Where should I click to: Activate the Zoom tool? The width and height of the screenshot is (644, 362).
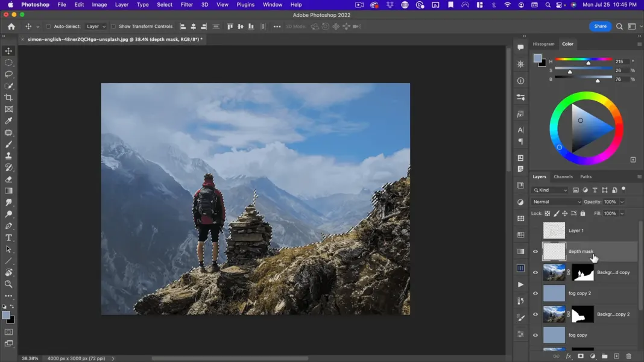pyautogui.click(x=8, y=284)
